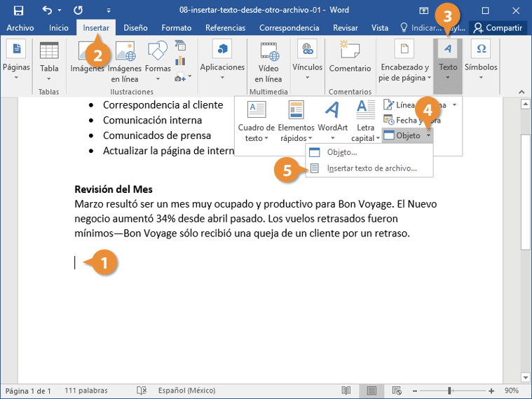Viewport: 532px width, 399px height.
Task: Click the Objeto button in Texto panel
Action: (403, 135)
